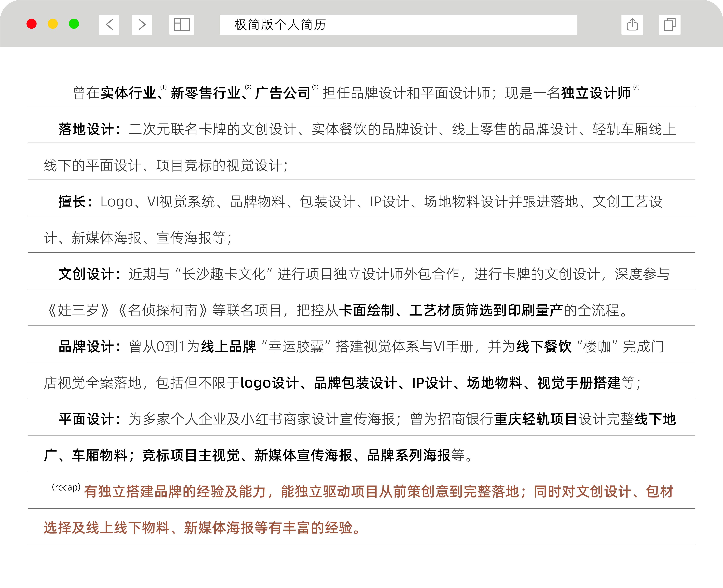Click bold text 品牌包装设计
The width and height of the screenshot is (723, 588).
coord(356,383)
